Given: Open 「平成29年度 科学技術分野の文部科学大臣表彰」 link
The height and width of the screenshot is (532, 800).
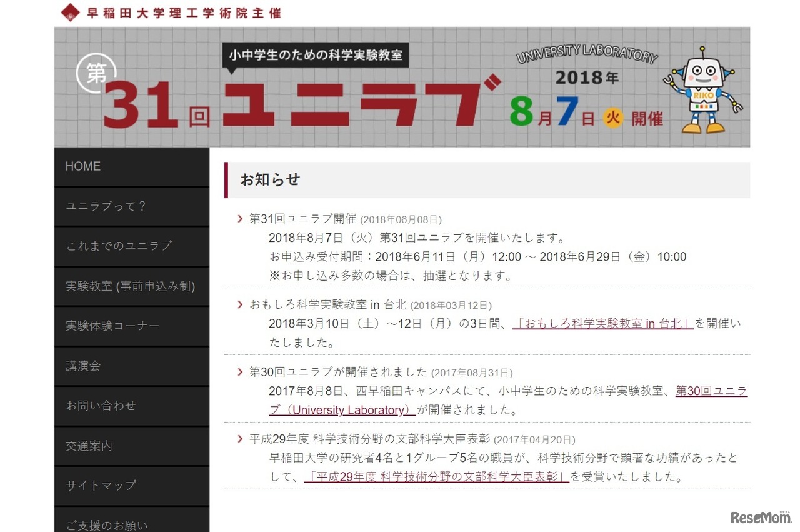Looking at the screenshot, I should click(437, 477).
